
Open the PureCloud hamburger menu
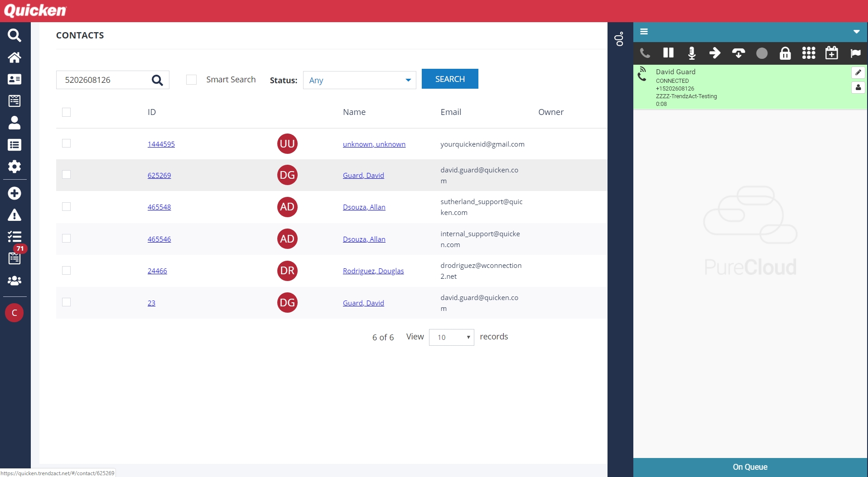click(644, 32)
